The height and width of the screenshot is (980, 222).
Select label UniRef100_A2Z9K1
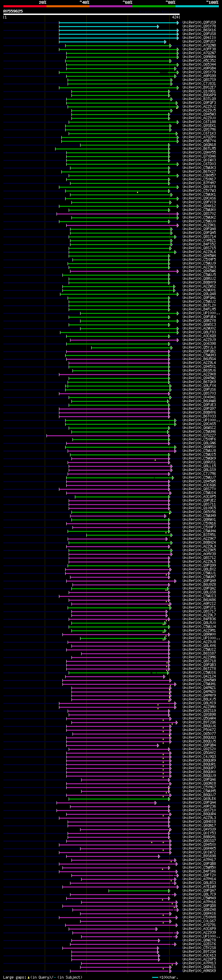point(199,225)
